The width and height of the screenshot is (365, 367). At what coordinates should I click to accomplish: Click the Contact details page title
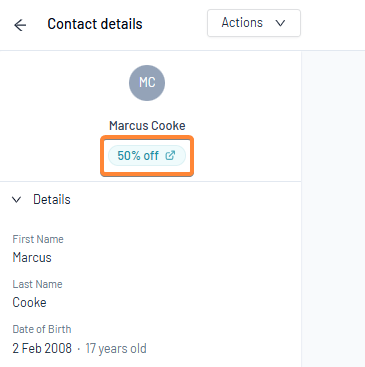(x=95, y=24)
